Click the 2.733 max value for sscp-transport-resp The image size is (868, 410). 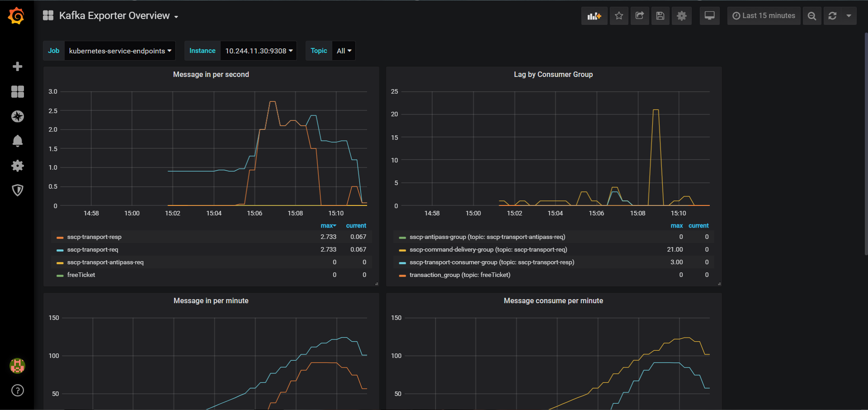329,237
